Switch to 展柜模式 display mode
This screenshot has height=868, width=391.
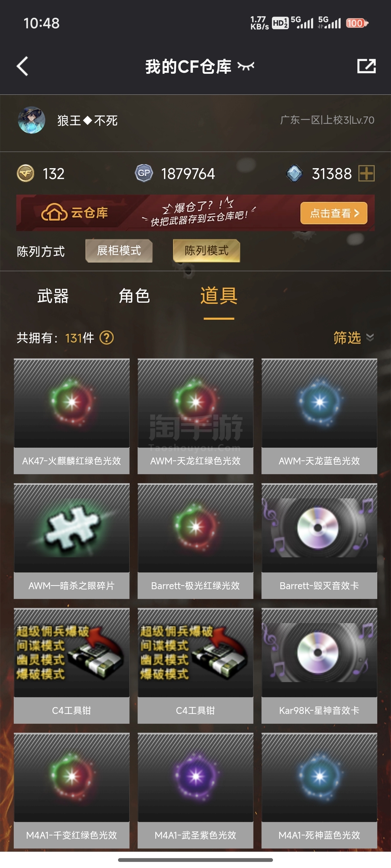click(119, 251)
